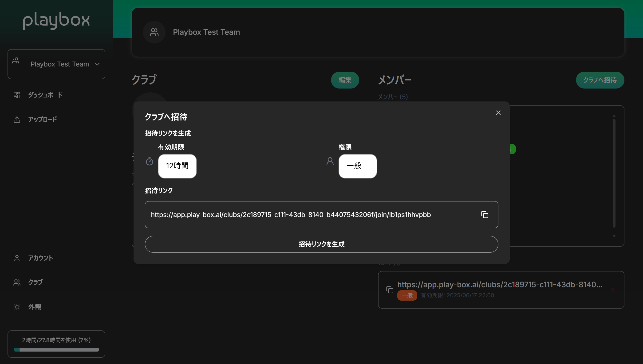Close the クラブへ招待 dialog
643x364 pixels.
point(498,113)
